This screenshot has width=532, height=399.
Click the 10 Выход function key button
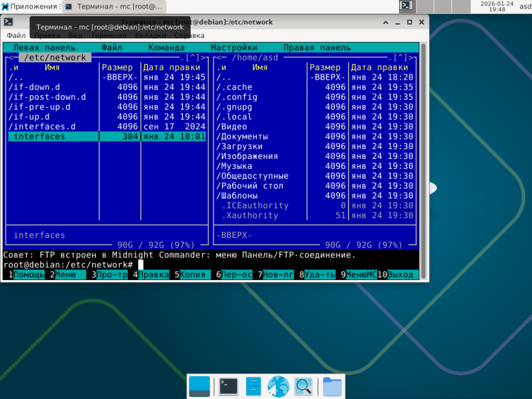[398, 275]
